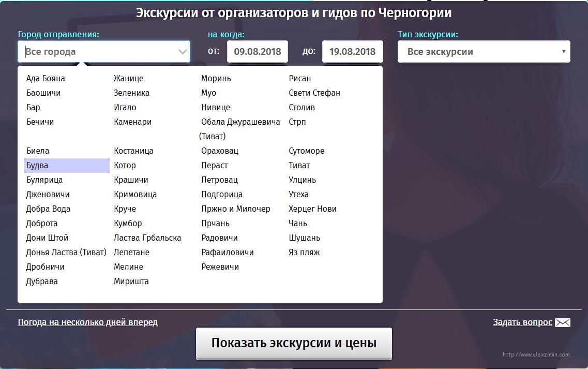588x369 pixels.
Task: Select Херцег Нови entry
Action: click(312, 209)
